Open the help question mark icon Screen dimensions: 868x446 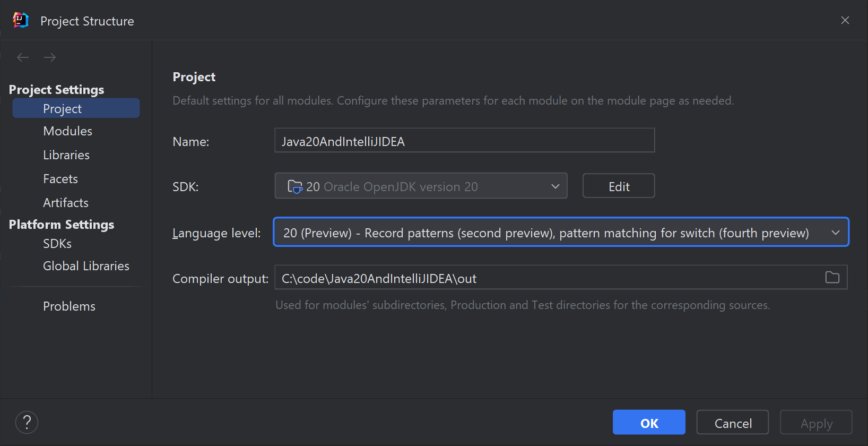tap(27, 423)
